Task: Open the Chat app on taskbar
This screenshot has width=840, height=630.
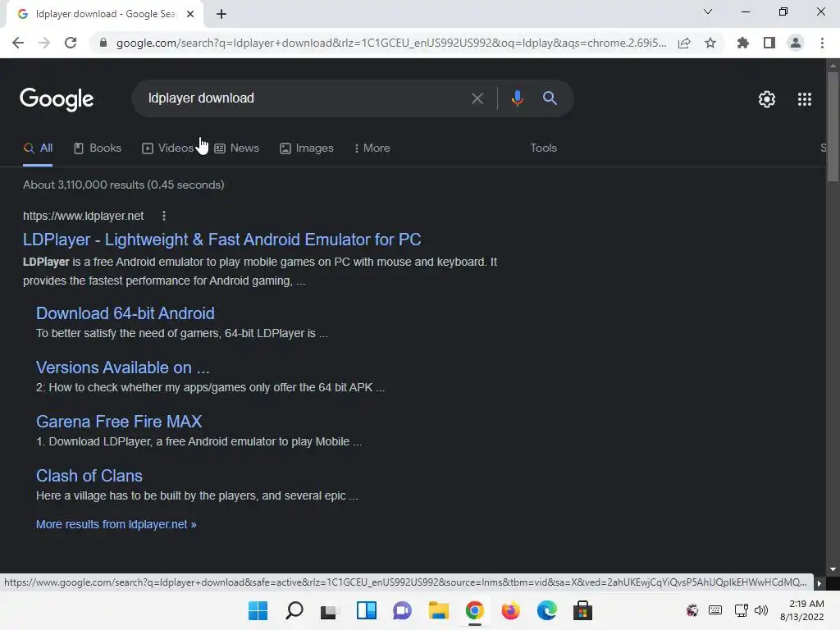Action: [x=402, y=610]
